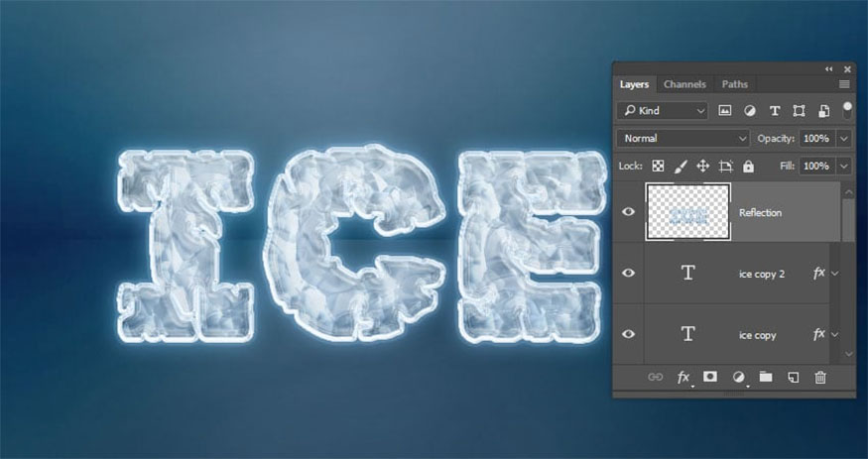Filter for type layers
The image size is (868, 459).
pos(775,111)
